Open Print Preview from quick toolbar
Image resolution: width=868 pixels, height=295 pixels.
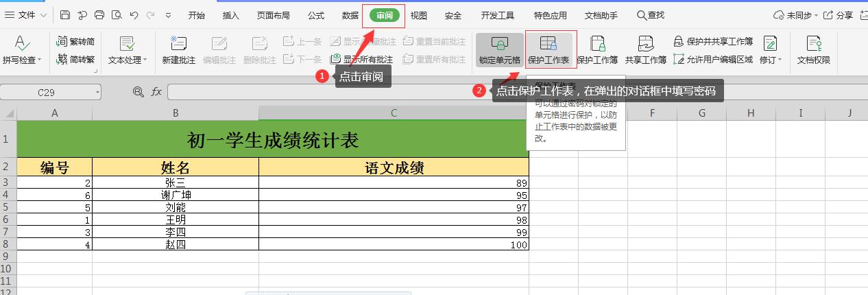pyautogui.click(x=117, y=15)
